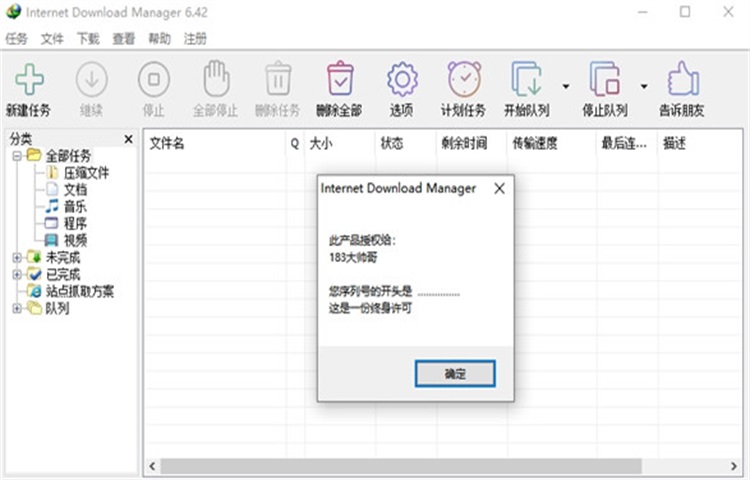
Task: Sort by 传输速度 column header
Action: click(552, 143)
